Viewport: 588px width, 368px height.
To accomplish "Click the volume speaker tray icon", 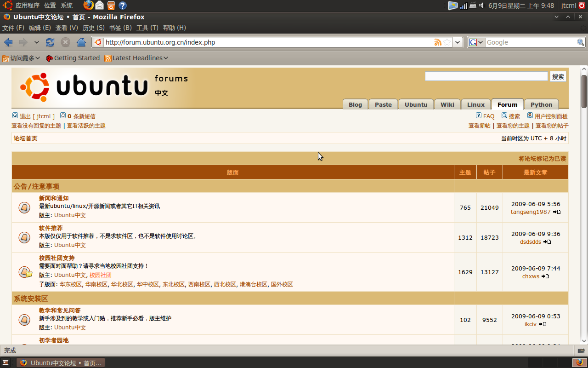I will point(482,6).
